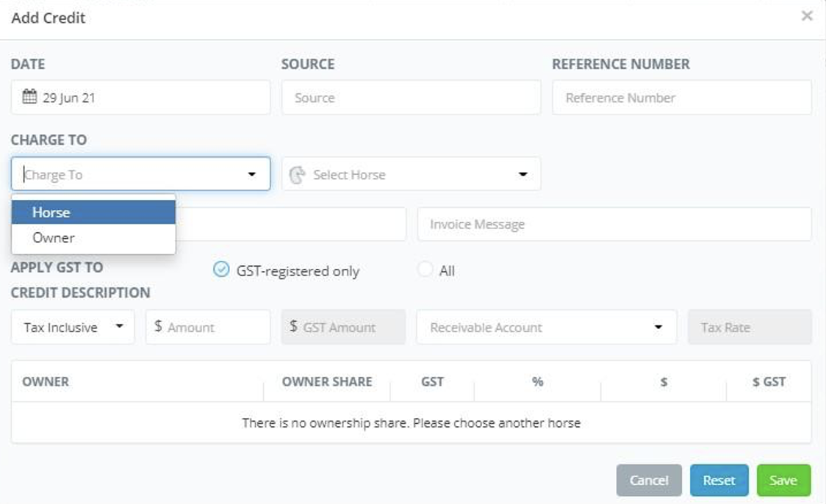Focus the Reference Number field
Viewport: 826px width, 504px height.
[681, 98]
